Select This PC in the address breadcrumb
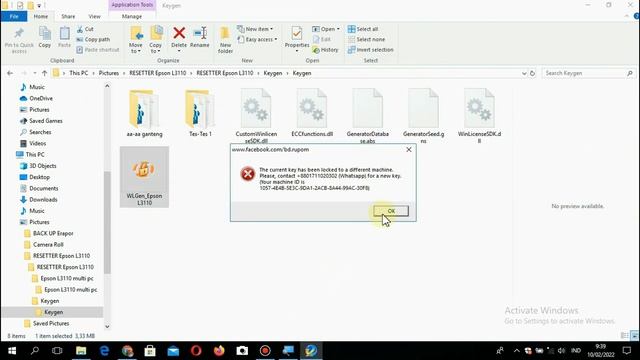 coord(78,73)
